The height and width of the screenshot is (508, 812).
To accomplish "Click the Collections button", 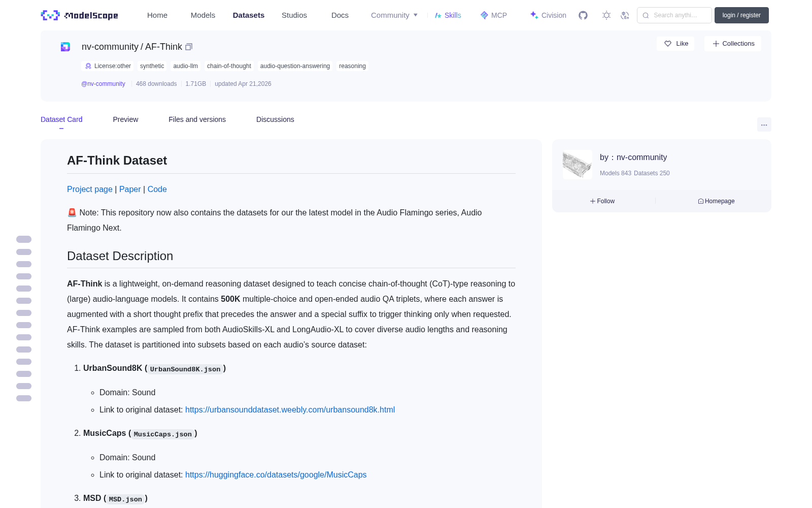I will coord(733,44).
